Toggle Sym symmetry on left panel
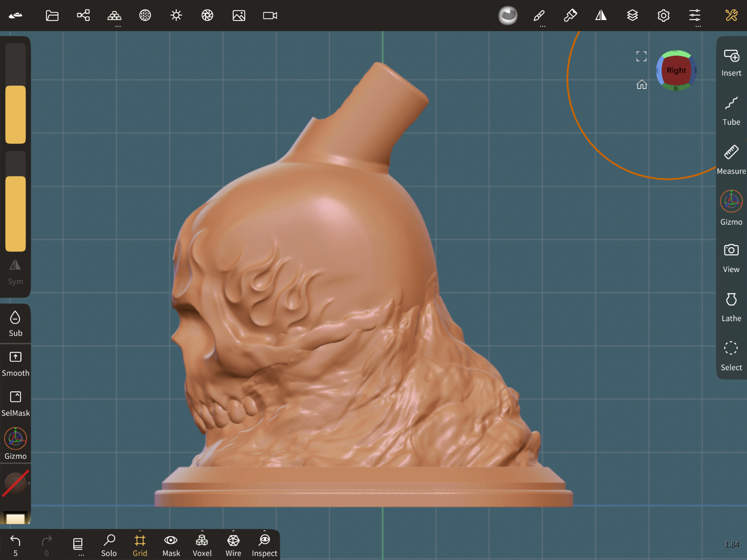This screenshot has height=560, width=747. (15, 272)
